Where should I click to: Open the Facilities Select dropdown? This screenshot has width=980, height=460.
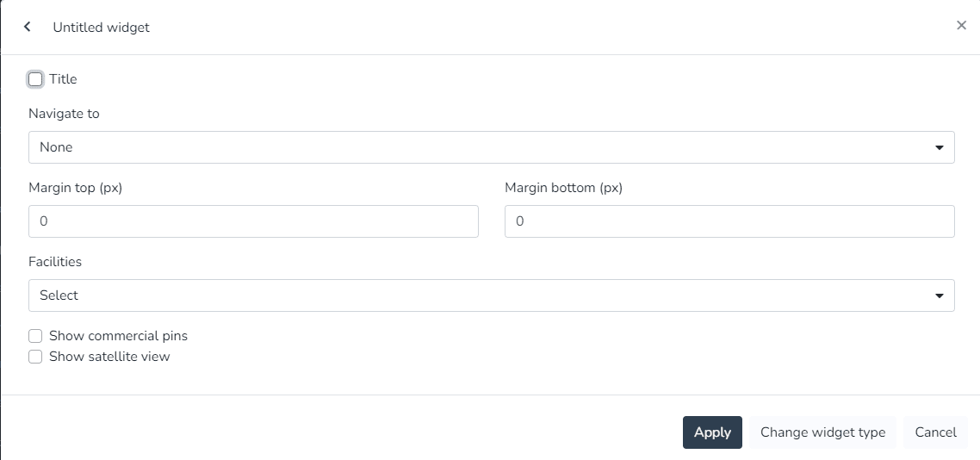click(491, 295)
